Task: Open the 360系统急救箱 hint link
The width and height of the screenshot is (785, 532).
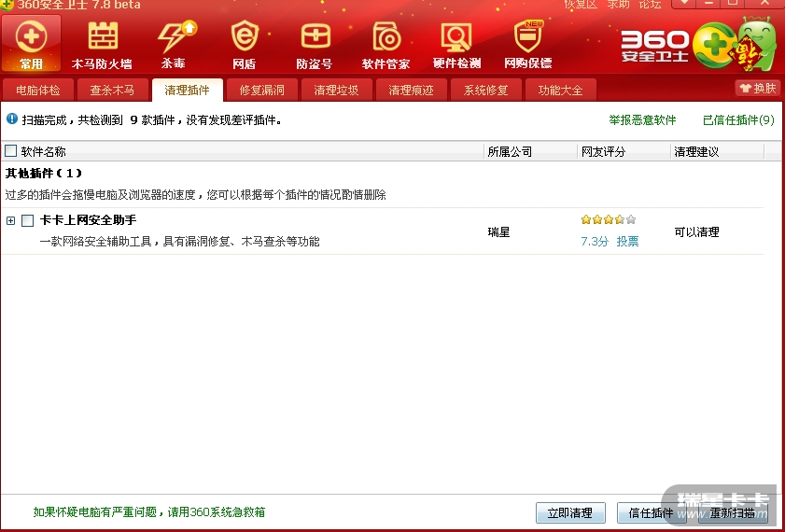Action: (149, 512)
